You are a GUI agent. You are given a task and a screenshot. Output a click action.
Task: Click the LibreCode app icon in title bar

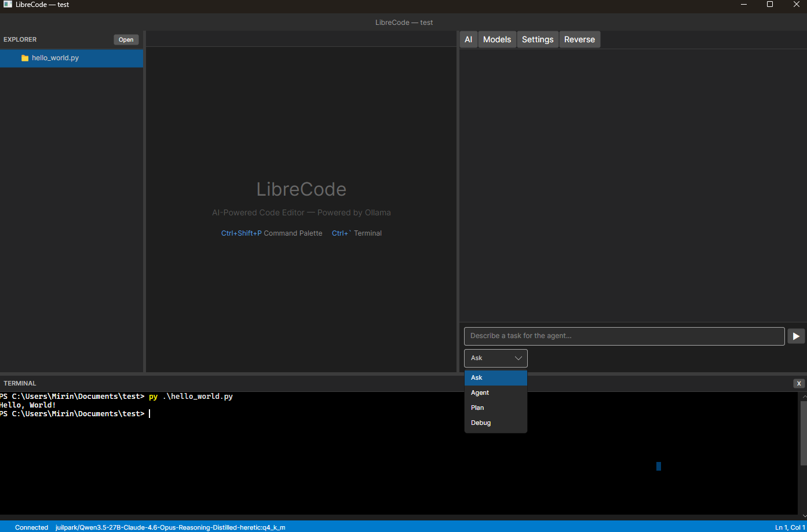[x=8, y=4]
